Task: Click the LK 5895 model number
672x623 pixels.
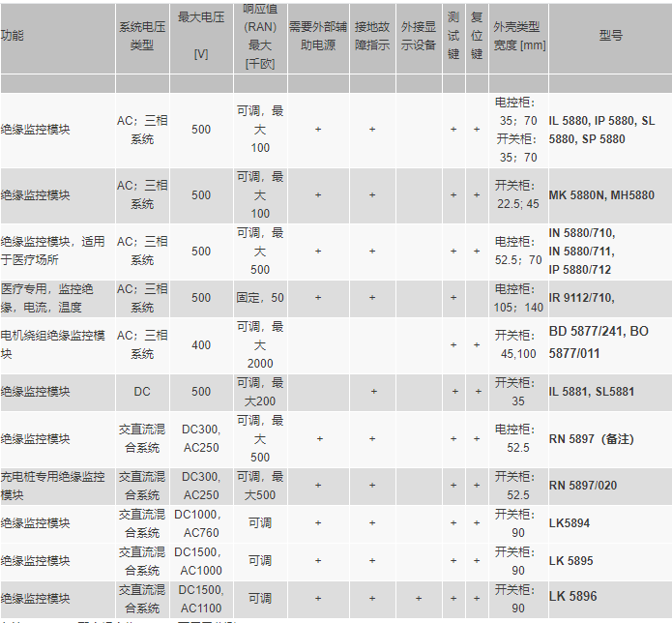Action: (x=570, y=561)
